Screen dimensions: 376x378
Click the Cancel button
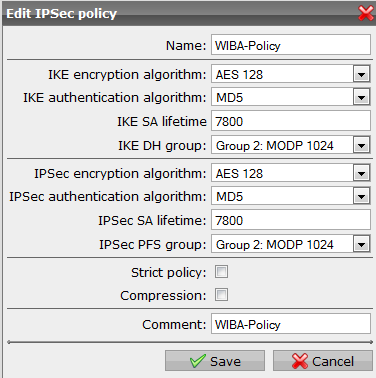coord(323,360)
